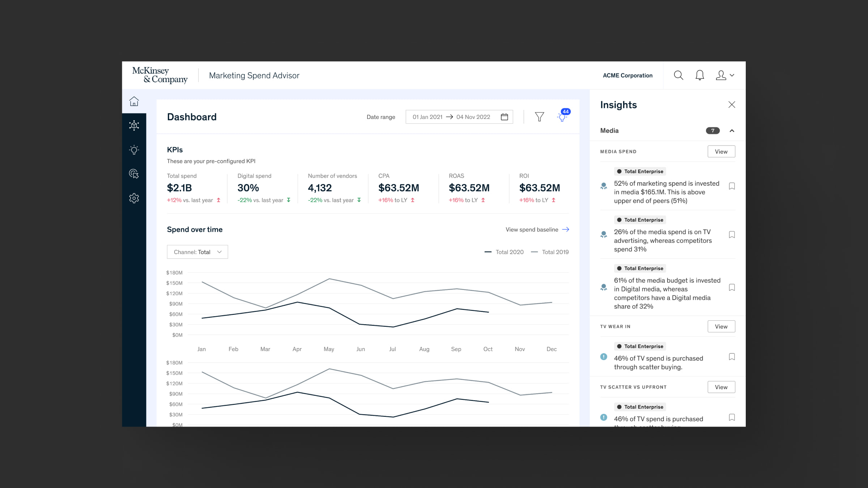
Task: Click View button for Media Spend
Action: [721, 151]
